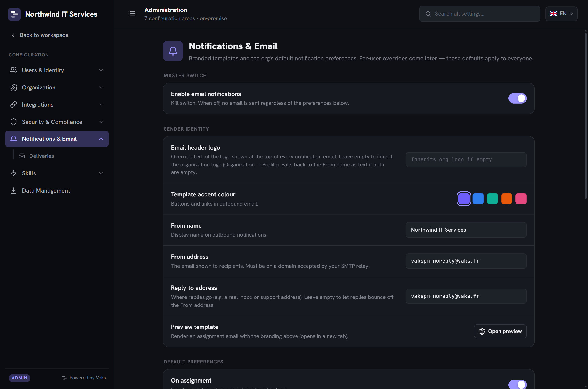This screenshot has height=389, width=588.
Task: Click the Open preview button
Action: (500, 331)
